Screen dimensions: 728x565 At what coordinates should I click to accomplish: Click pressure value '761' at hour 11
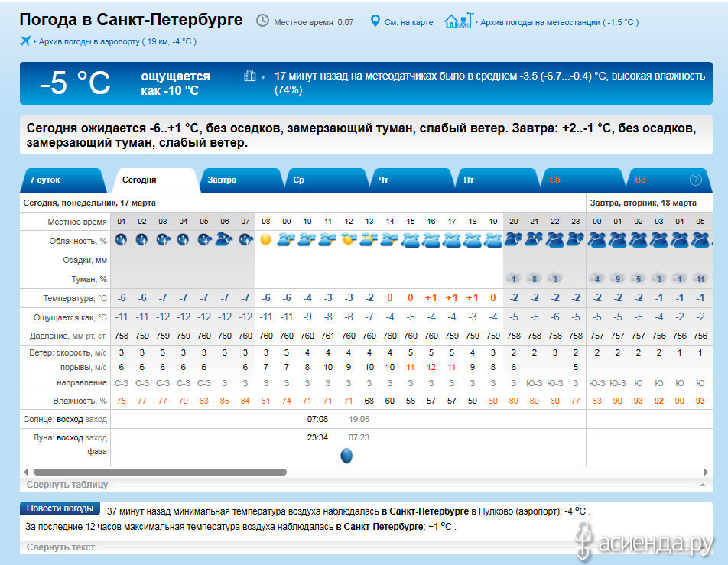click(x=328, y=336)
